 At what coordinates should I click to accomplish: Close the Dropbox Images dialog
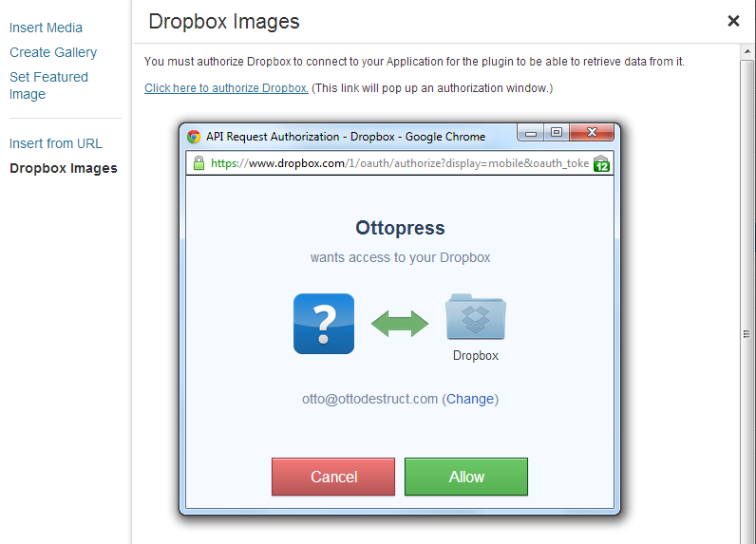(x=733, y=21)
